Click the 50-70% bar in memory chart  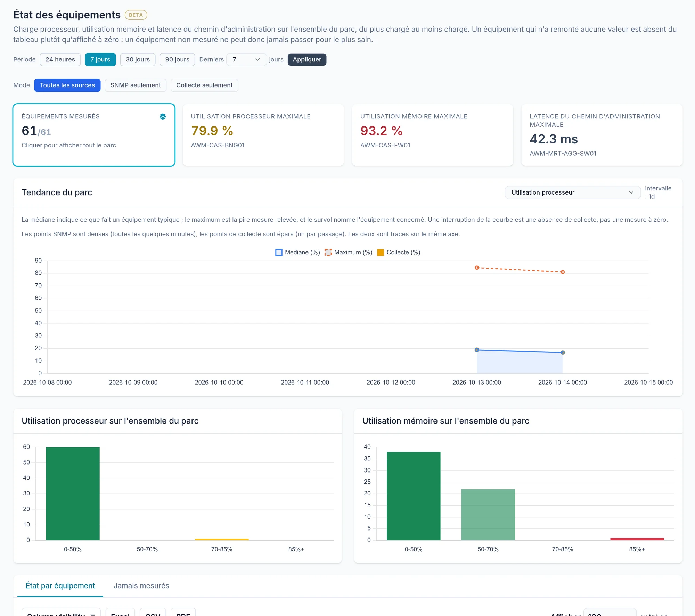(x=488, y=515)
